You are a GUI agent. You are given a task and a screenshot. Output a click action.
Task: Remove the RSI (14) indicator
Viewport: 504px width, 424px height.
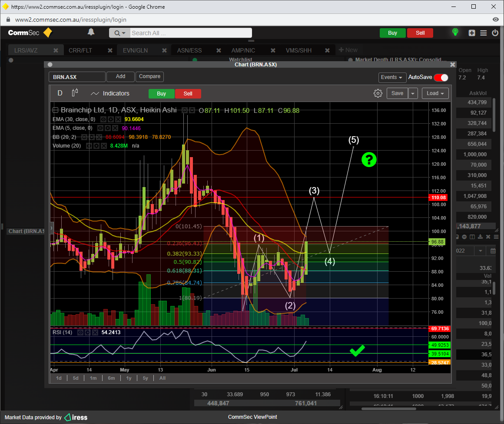[x=95, y=332]
